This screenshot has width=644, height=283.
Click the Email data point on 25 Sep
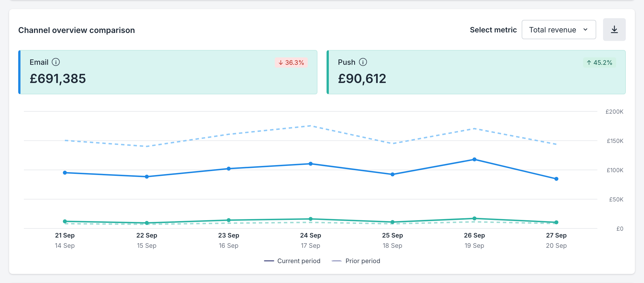click(393, 174)
